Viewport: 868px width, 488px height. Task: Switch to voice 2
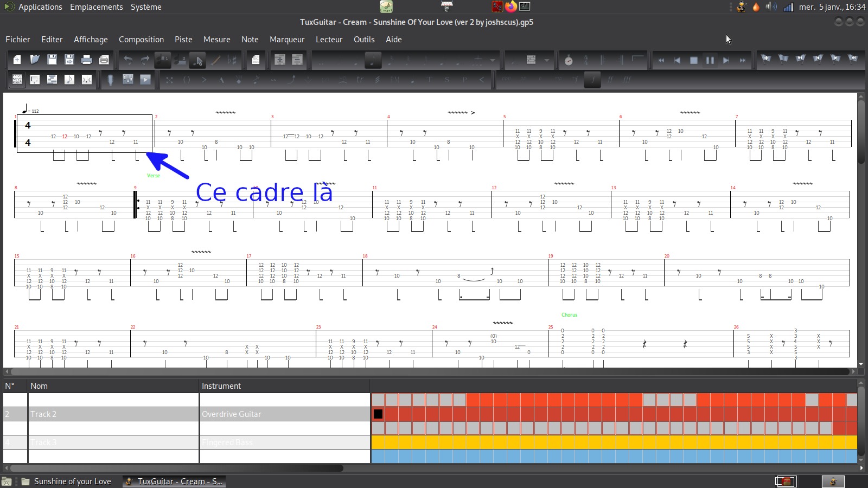coord(180,60)
